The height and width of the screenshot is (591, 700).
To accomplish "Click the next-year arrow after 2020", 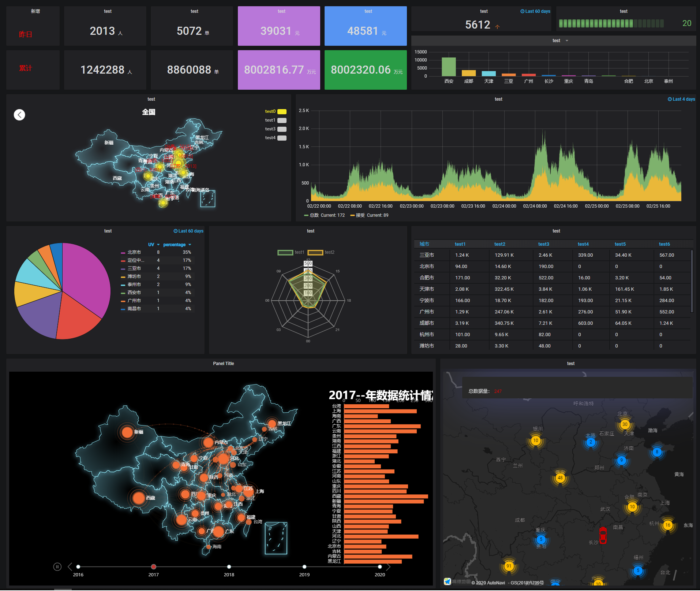I will pos(389,566).
